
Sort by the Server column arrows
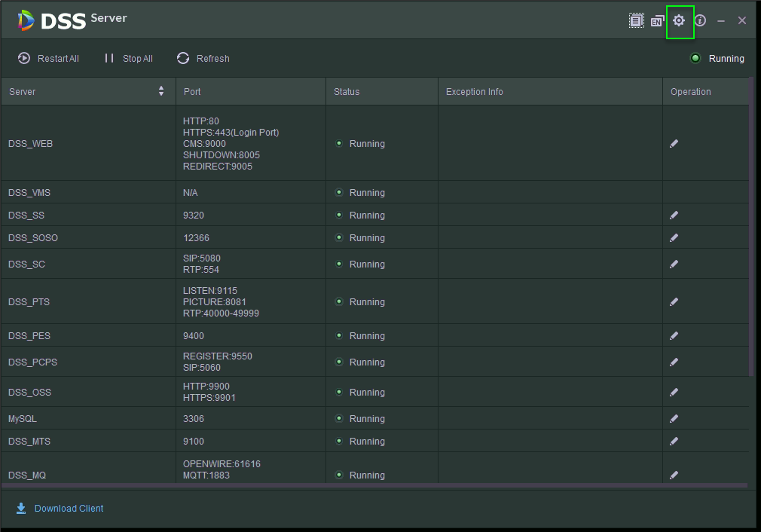click(161, 91)
